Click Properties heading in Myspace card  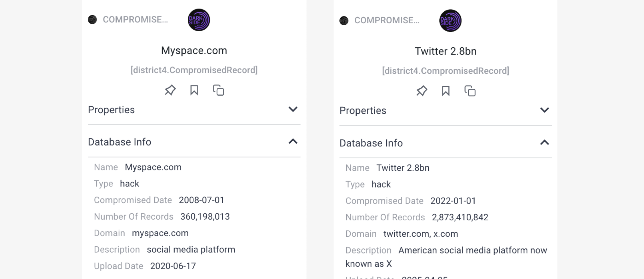(111, 110)
